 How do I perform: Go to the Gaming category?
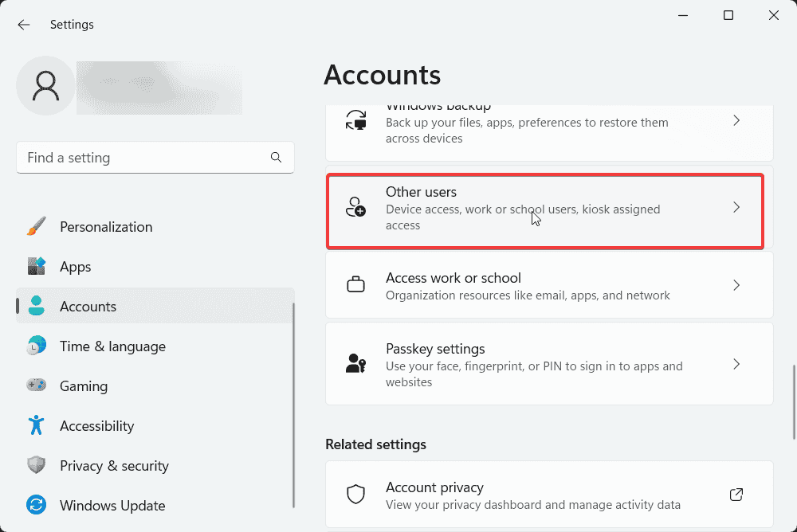[155, 385]
